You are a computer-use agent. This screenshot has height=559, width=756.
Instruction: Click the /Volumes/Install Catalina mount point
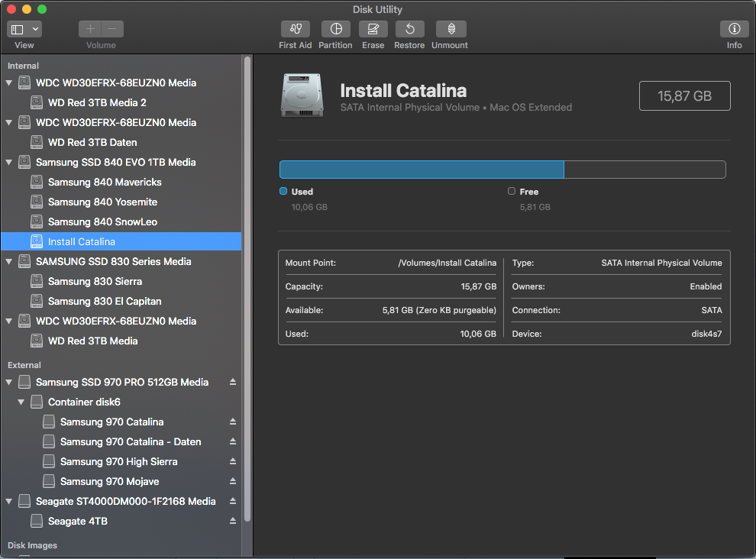coord(447,263)
